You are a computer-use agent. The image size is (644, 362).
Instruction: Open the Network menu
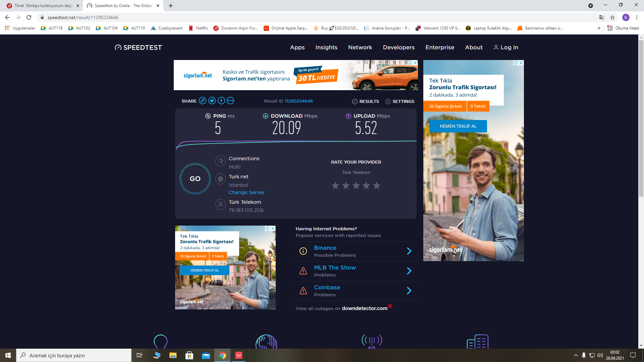pos(360,47)
